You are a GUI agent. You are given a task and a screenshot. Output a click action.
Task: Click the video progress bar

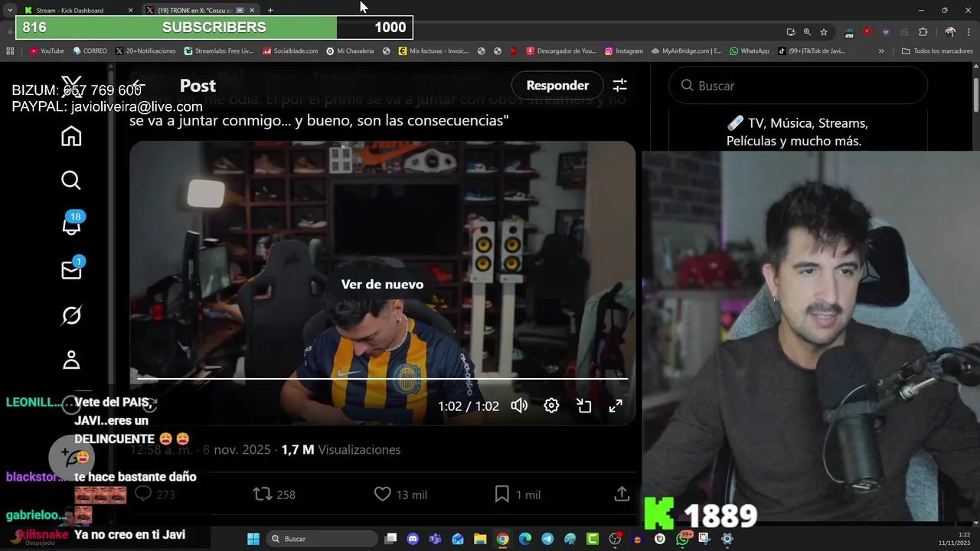click(x=382, y=378)
